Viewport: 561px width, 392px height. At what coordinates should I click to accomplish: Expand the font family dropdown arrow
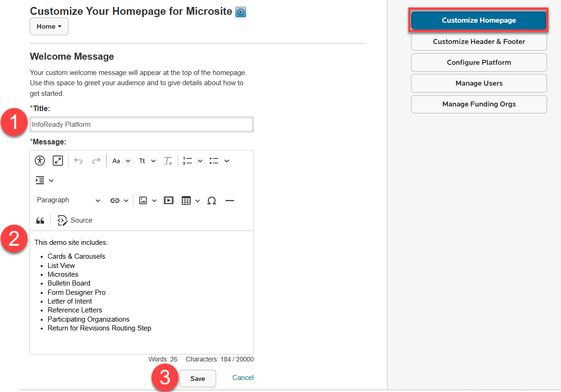pos(154,161)
